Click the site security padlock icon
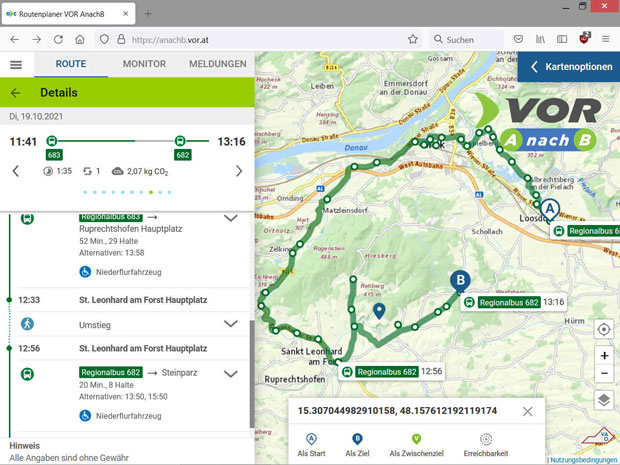Screen dimensions: 620x465 pyautogui.click(x=121, y=40)
